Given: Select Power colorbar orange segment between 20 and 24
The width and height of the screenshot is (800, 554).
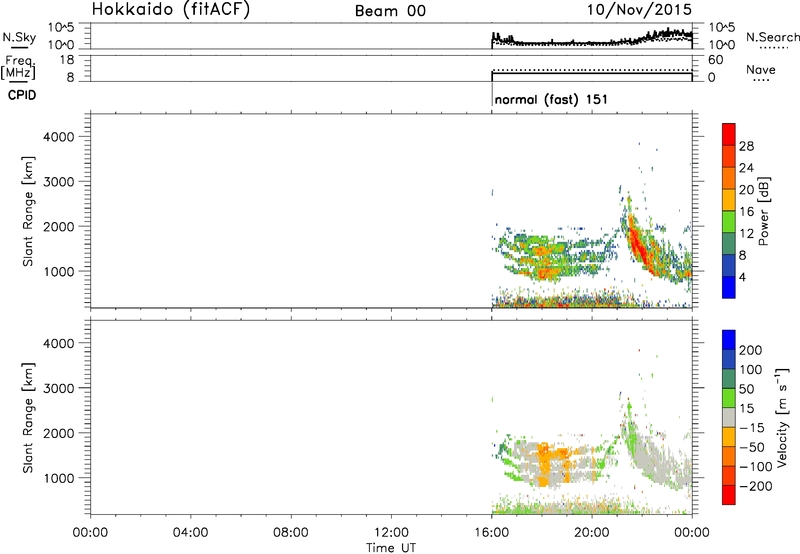Looking at the screenshot, I should coord(729,178).
